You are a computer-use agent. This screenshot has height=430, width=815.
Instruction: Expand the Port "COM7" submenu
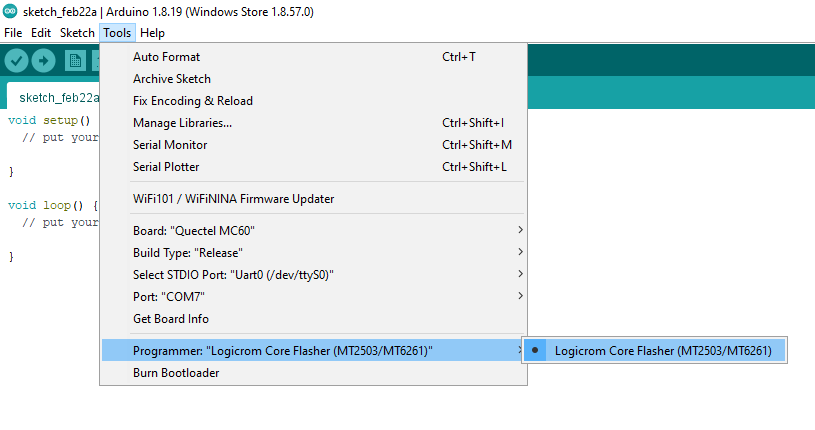[x=314, y=296]
